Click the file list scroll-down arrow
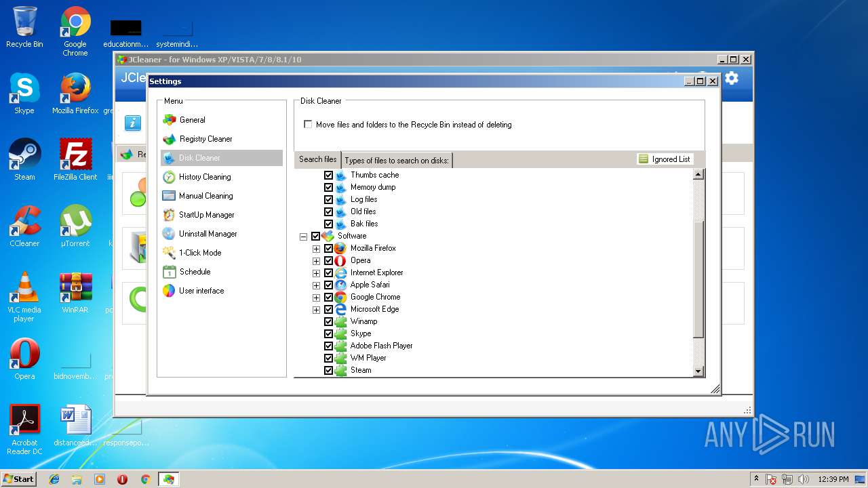 click(698, 371)
